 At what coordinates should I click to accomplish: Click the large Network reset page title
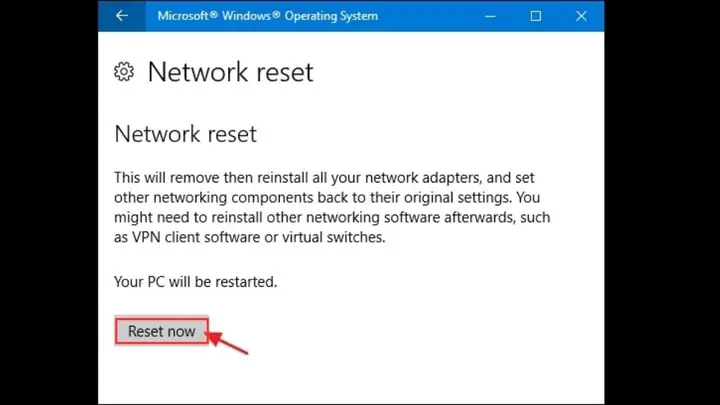coord(230,72)
